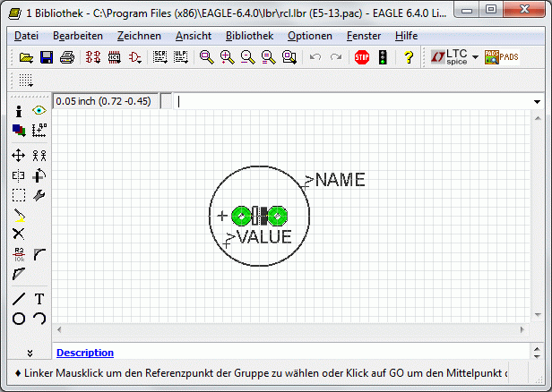552x392 pixels.
Task: Select the Paste tool
Action: 20,215
